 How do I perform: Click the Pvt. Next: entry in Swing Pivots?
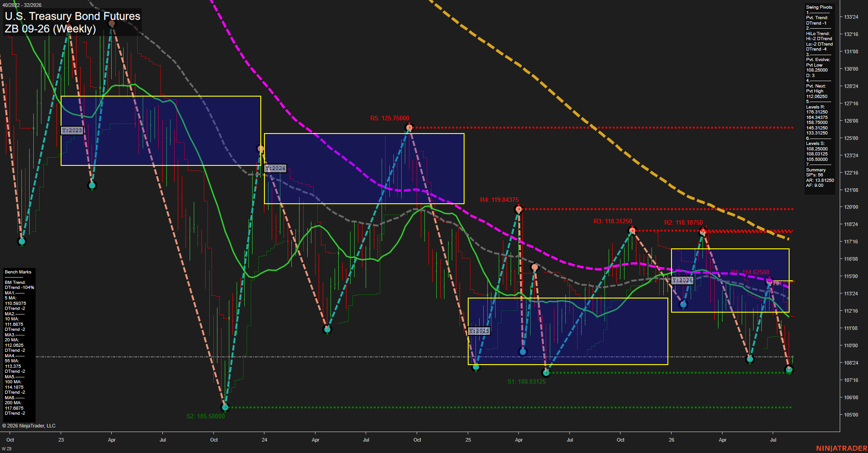tap(816, 86)
